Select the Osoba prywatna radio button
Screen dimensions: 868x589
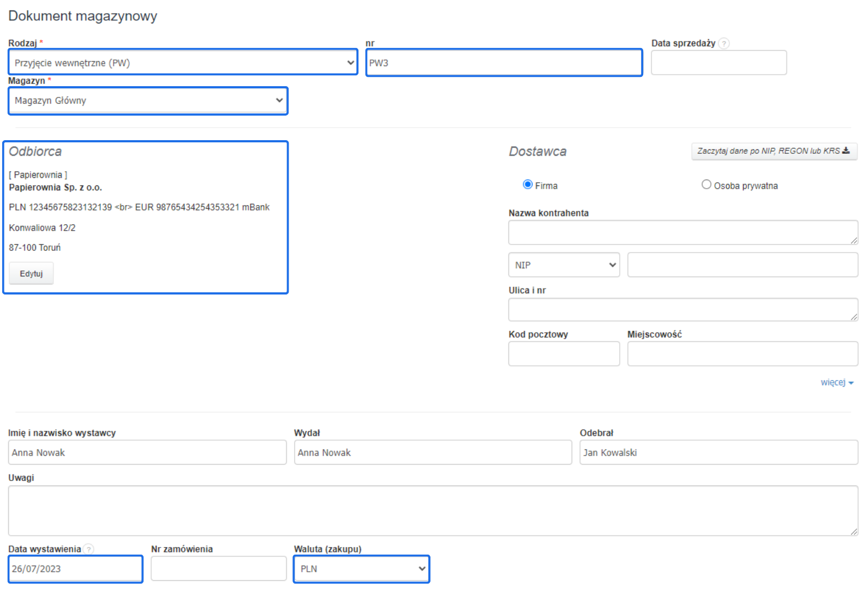[x=707, y=185]
